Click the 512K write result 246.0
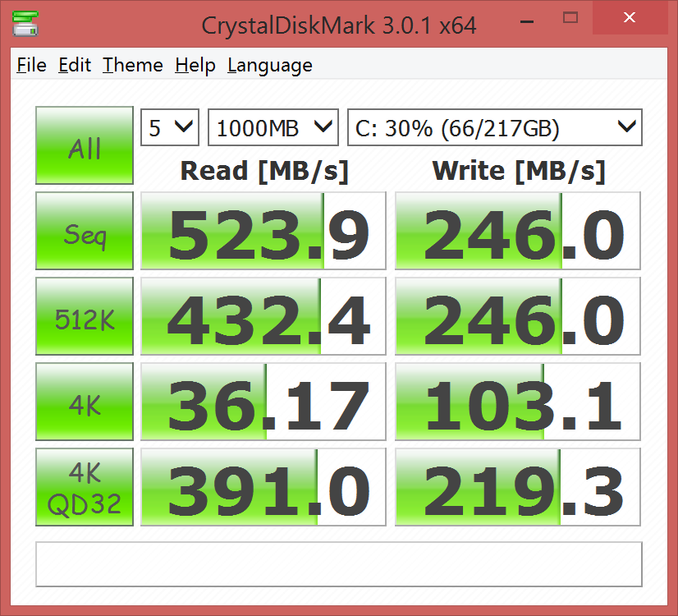678x616 pixels. point(518,315)
